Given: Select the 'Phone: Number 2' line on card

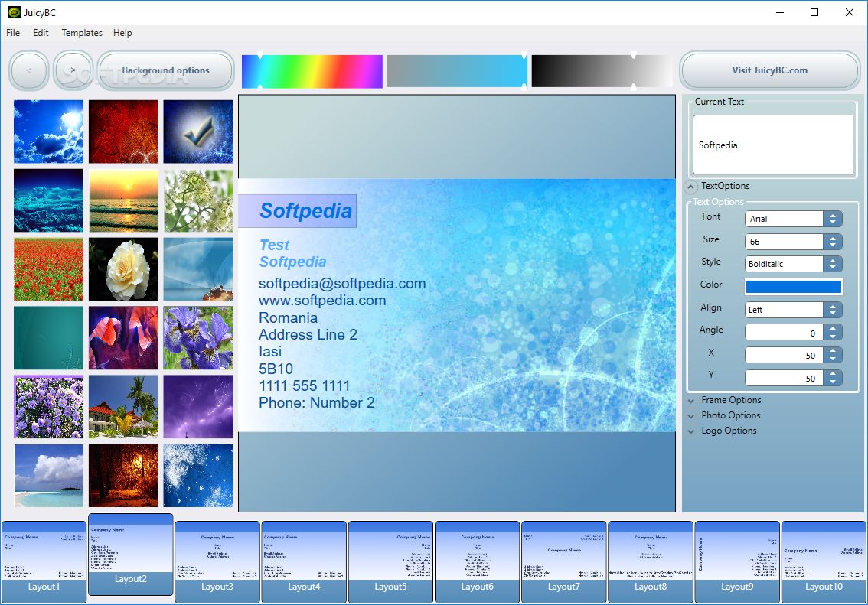Looking at the screenshot, I should [x=317, y=402].
